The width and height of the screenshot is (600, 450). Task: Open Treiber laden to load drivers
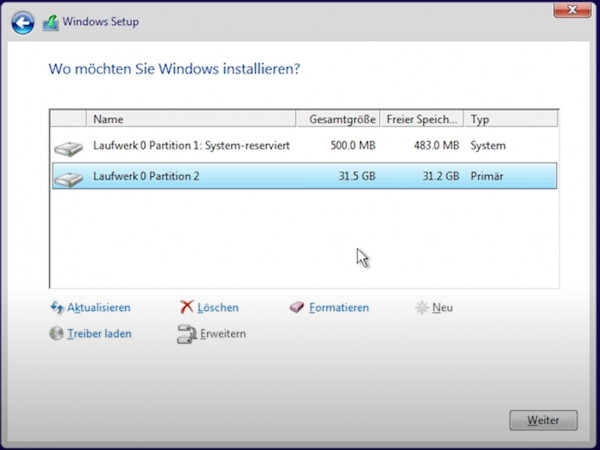click(99, 334)
